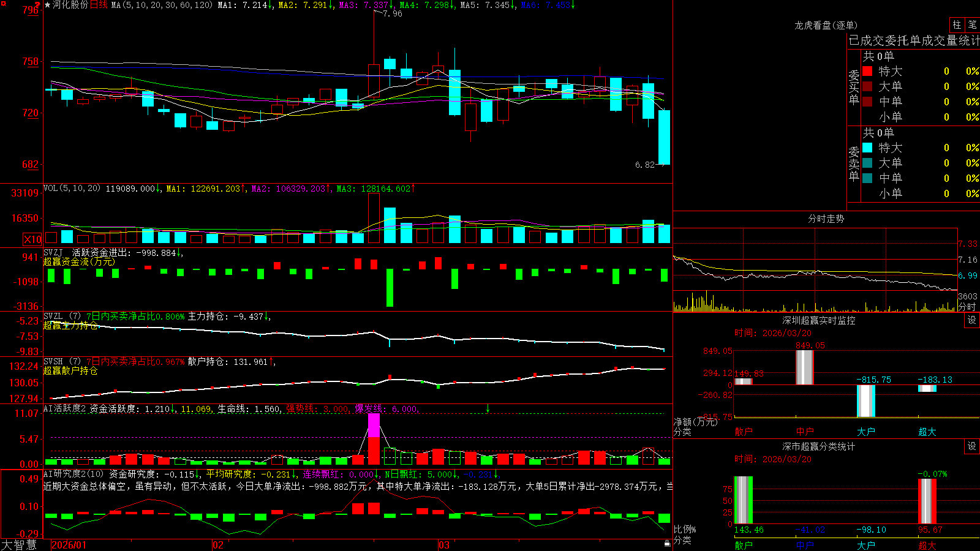Image resolution: width=980 pixels, height=551 pixels.
Task: Click the -41.02 中户 value in 分类统计
Action: 810,530
